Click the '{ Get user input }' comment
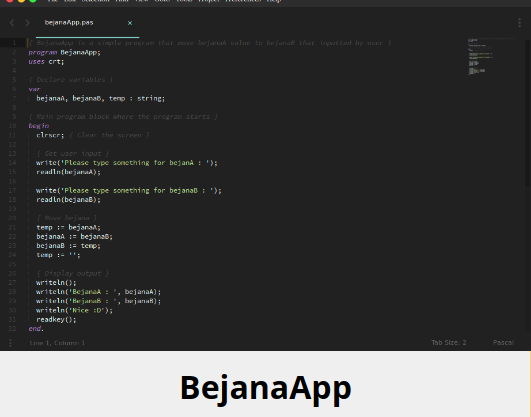Viewport: 531px width, 417px height. (72, 153)
